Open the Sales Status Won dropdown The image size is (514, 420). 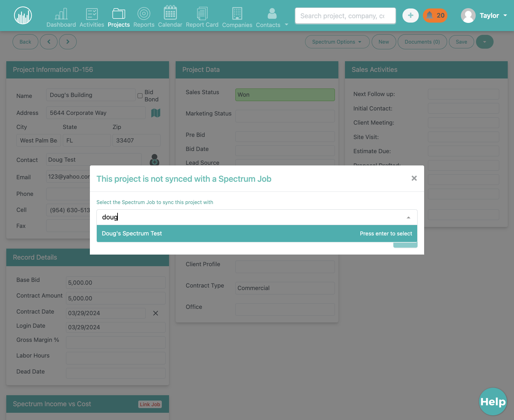285,95
